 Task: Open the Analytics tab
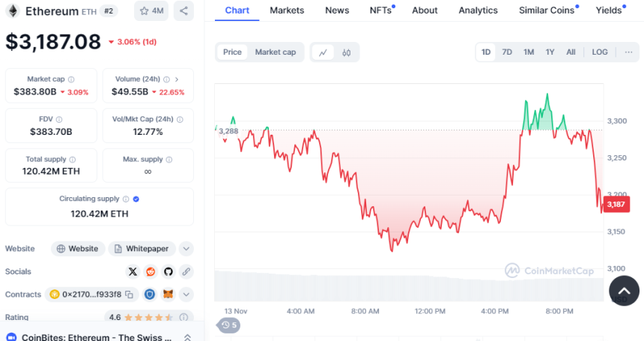[478, 10]
